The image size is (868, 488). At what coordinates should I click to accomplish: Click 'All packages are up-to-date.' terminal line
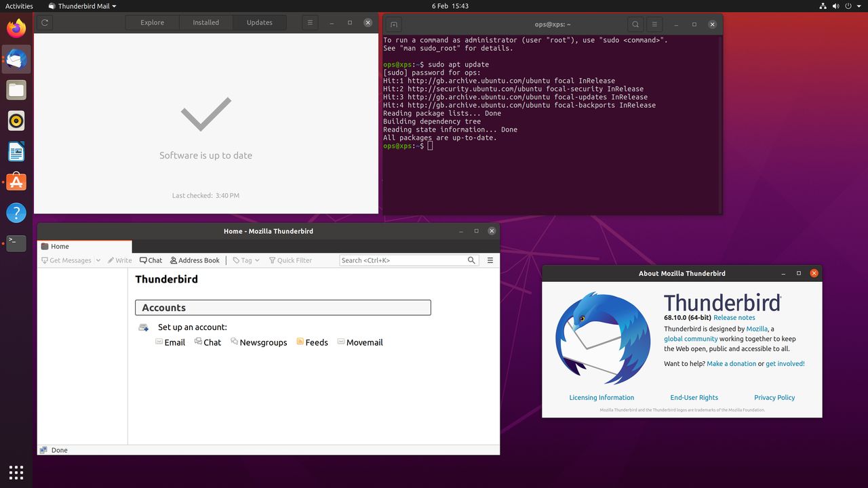tap(439, 138)
